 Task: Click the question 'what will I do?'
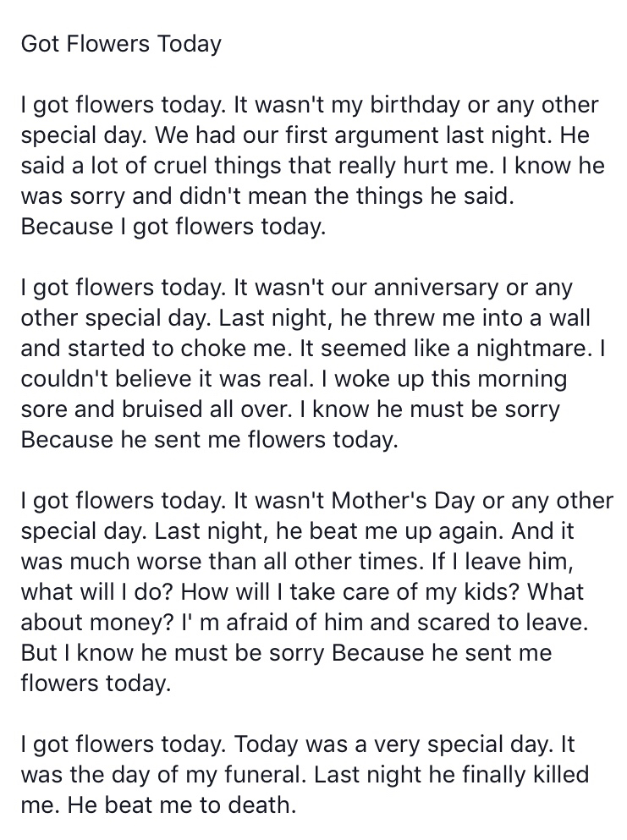(97, 592)
